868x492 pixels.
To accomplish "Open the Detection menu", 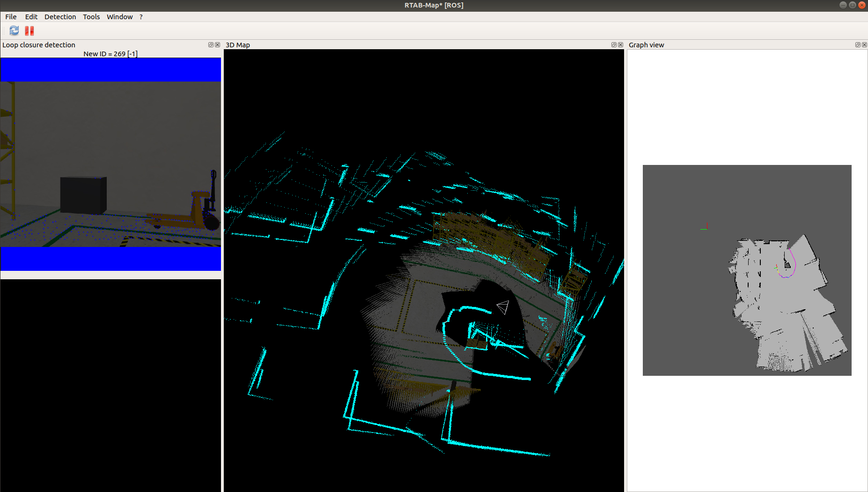I will (60, 16).
